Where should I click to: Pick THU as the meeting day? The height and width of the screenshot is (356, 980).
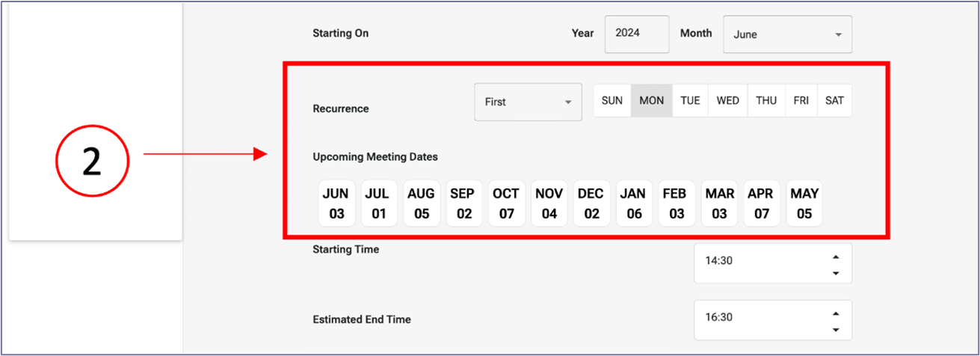765,101
